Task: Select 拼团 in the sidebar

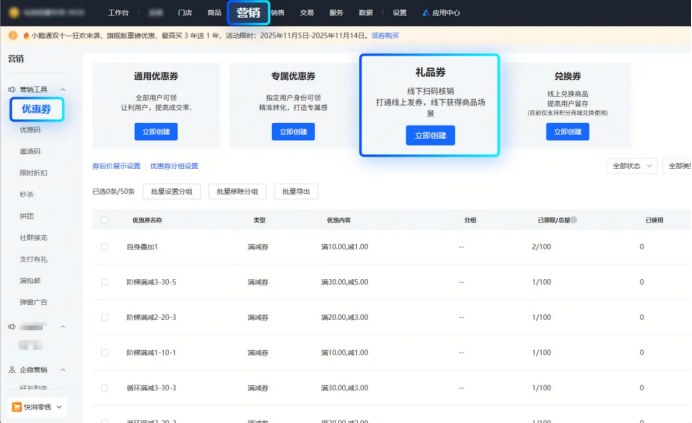Action: [x=26, y=216]
